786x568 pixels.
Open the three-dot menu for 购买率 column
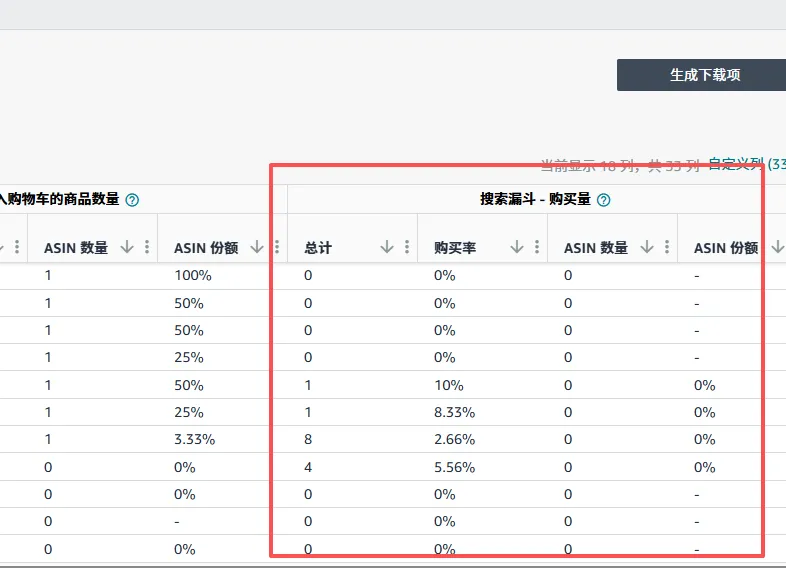[537, 247]
